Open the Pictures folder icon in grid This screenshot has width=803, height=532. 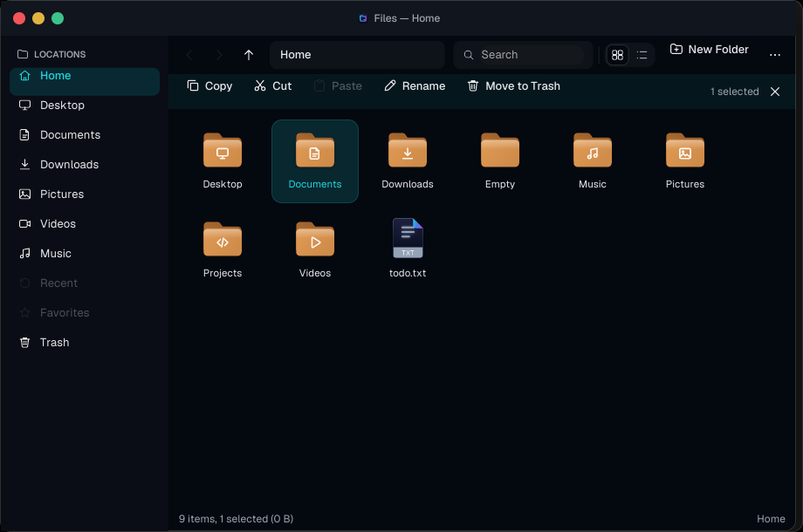click(685, 150)
